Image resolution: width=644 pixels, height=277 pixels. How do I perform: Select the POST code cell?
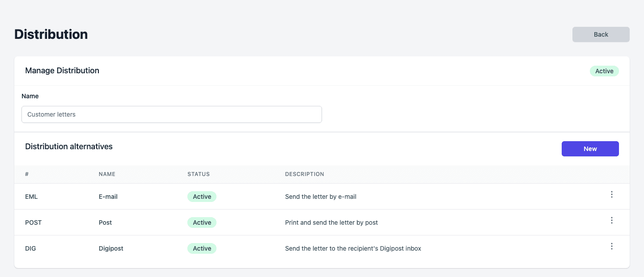(x=34, y=222)
